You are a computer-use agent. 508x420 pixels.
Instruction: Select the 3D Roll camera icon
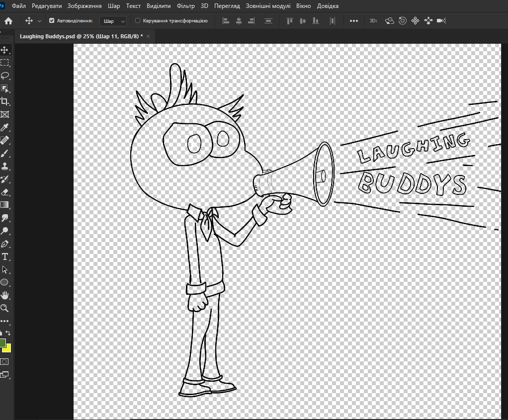click(403, 21)
